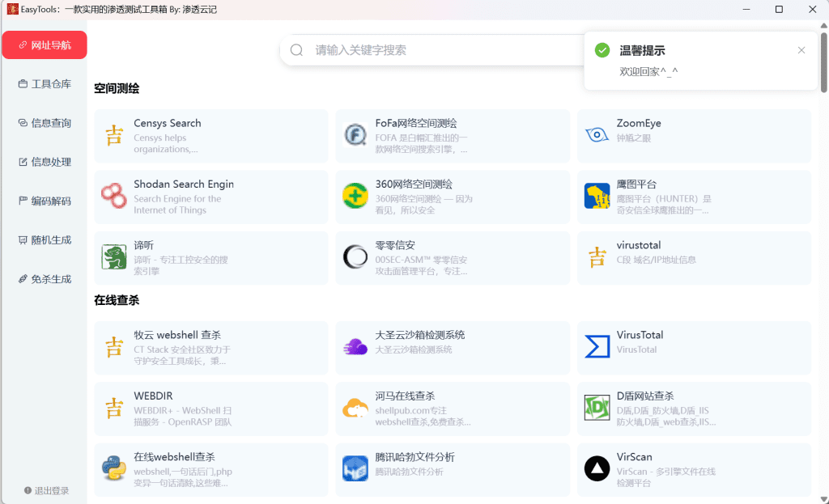This screenshot has width=829, height=504.
Task: Select 编码解码 in the sidebar
Action: tap(45, 201)
